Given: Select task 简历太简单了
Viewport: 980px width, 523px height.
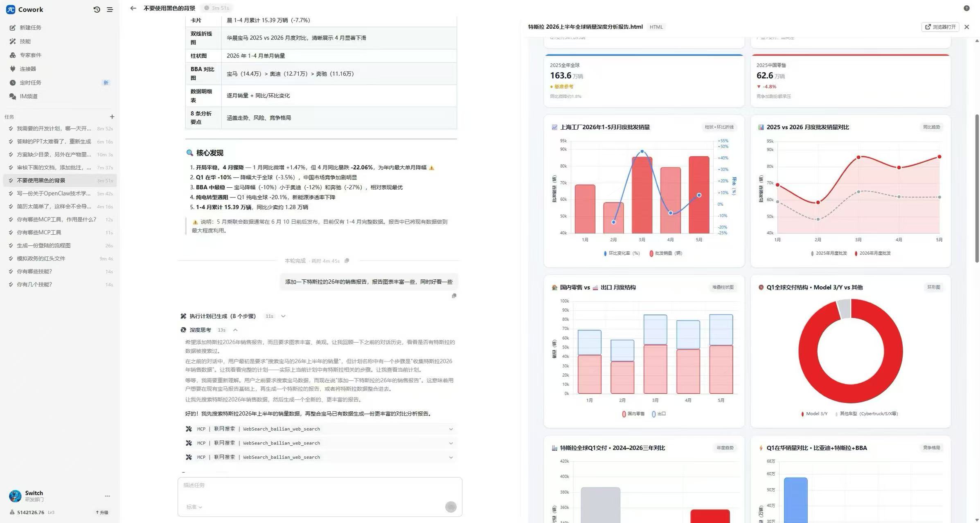Looking at the screenshot, I should tap(60, 207).
